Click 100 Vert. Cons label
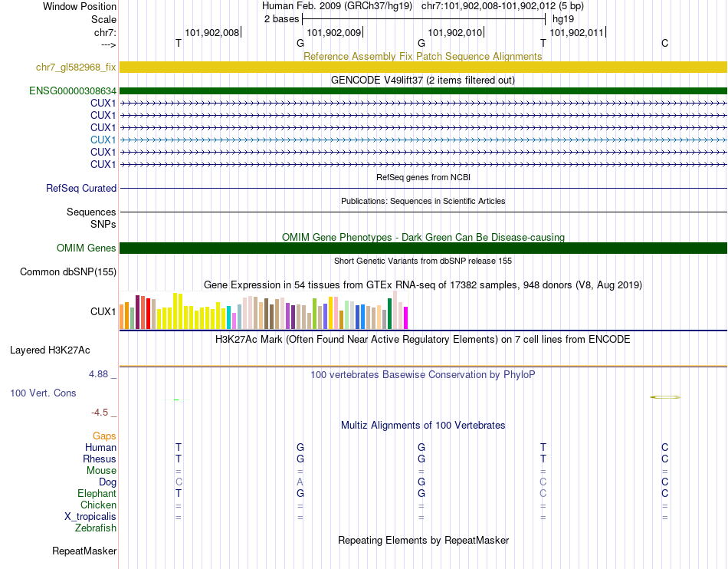 pyautogui.click(x=43, y=393)
